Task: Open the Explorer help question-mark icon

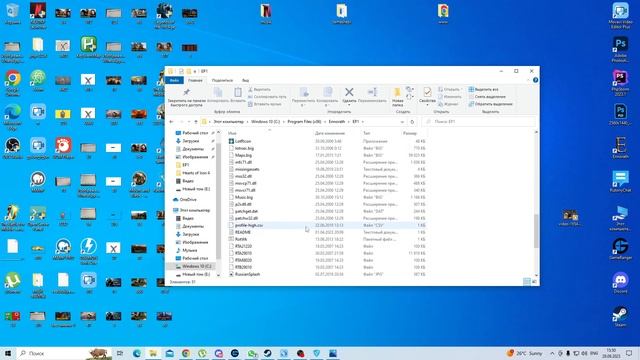Action: click(x=535, y=80)
